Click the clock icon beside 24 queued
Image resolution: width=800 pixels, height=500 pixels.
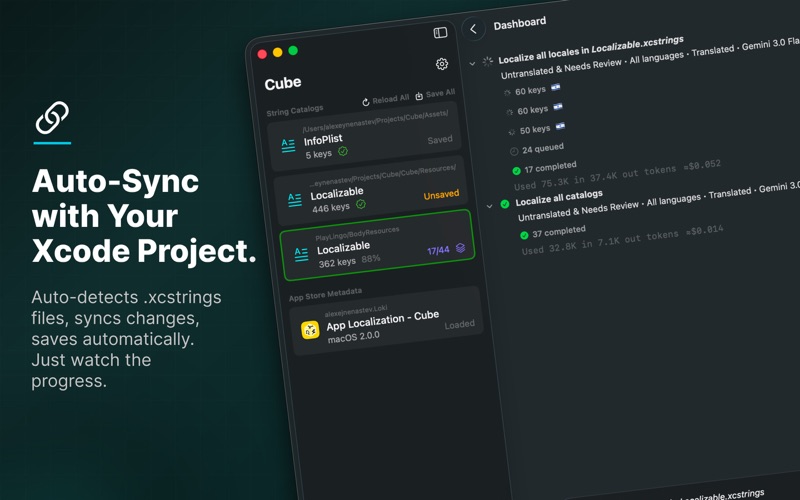tap(514, 151)
